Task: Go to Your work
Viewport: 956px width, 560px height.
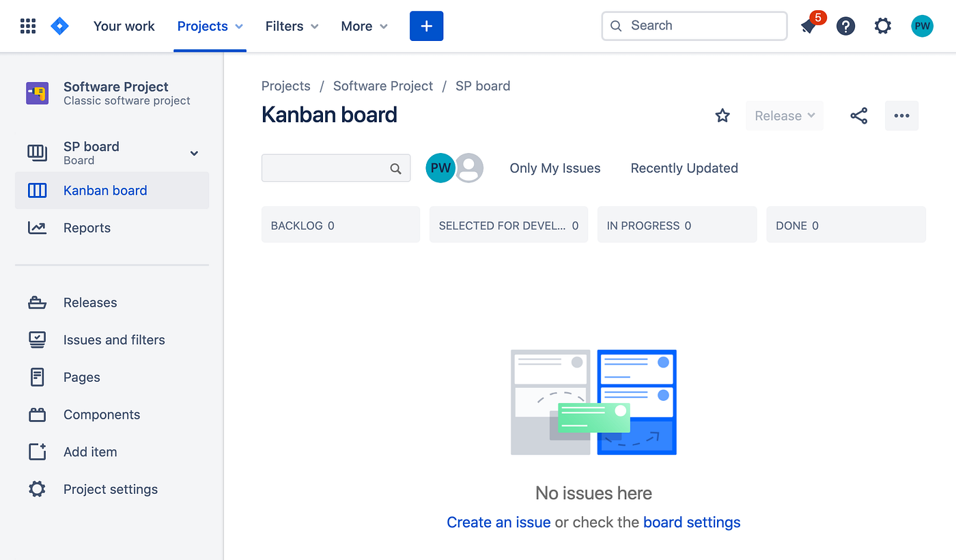Action: [x=124, y=26]
